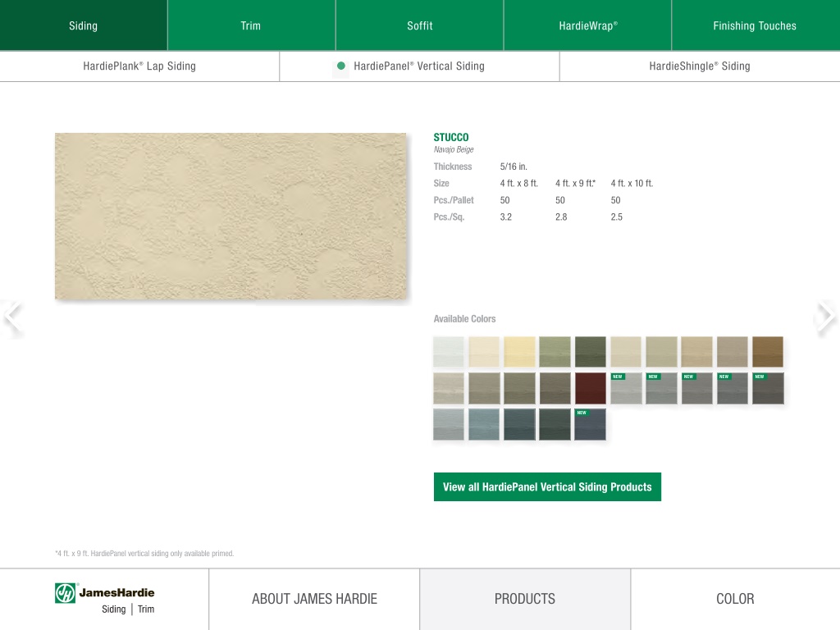This screenshot has width=840, height=630.
Task: Select the blue-gray swatch, second in third row
Action: click(484, 424)
